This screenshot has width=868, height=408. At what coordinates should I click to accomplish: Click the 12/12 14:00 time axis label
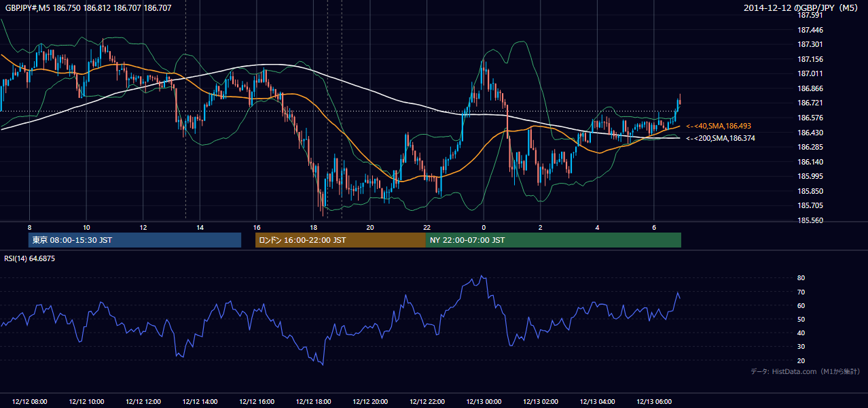(200, 402)
